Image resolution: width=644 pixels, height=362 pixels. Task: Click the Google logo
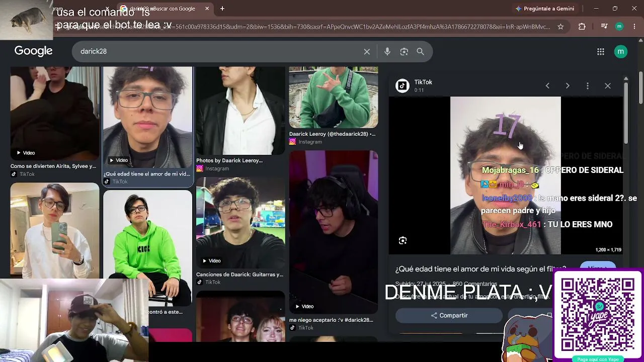click(x=33, y=51)
